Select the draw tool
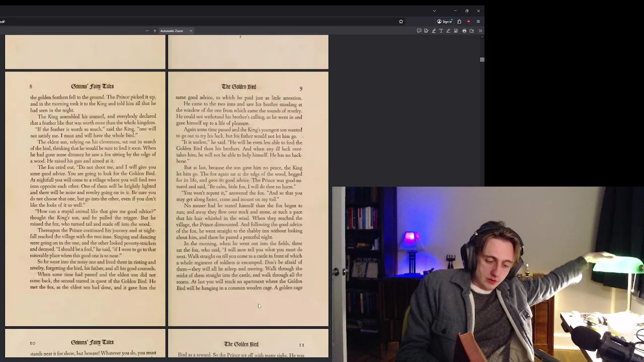The height and width of the screenshot is (362, 644). coord(448,31)
